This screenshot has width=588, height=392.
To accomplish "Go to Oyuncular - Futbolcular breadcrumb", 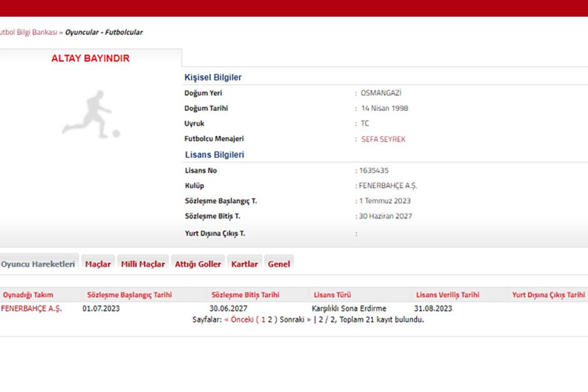I will coord(103,32).
